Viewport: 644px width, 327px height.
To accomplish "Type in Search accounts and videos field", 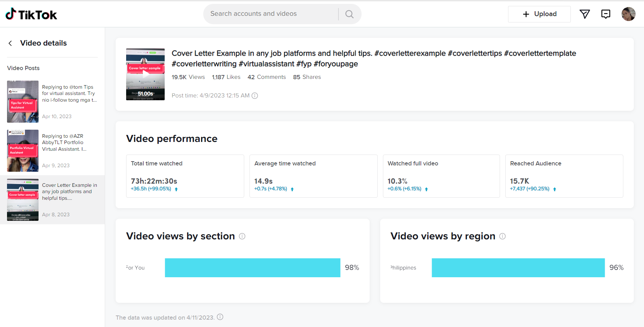I will 270,14.
